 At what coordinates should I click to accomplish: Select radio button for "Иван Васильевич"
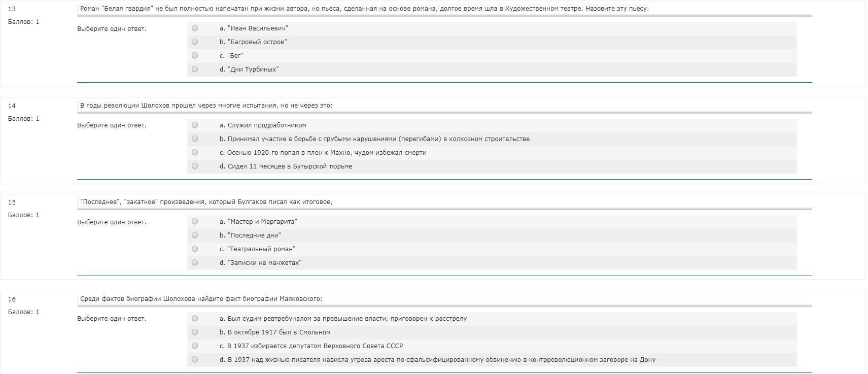[x=195, y=28]
